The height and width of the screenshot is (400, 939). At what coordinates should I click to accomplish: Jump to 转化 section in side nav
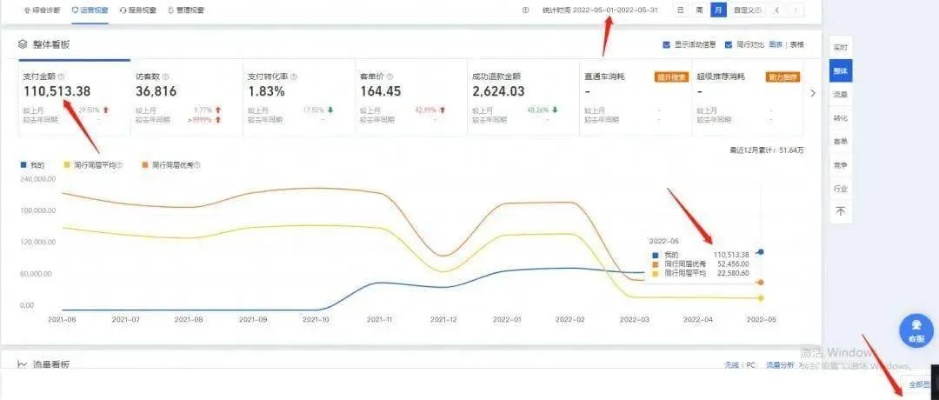click(x=840, y=119)
